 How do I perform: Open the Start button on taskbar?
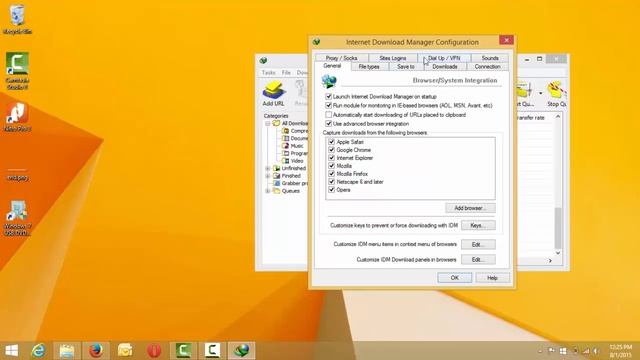click(x=11, y=350)
